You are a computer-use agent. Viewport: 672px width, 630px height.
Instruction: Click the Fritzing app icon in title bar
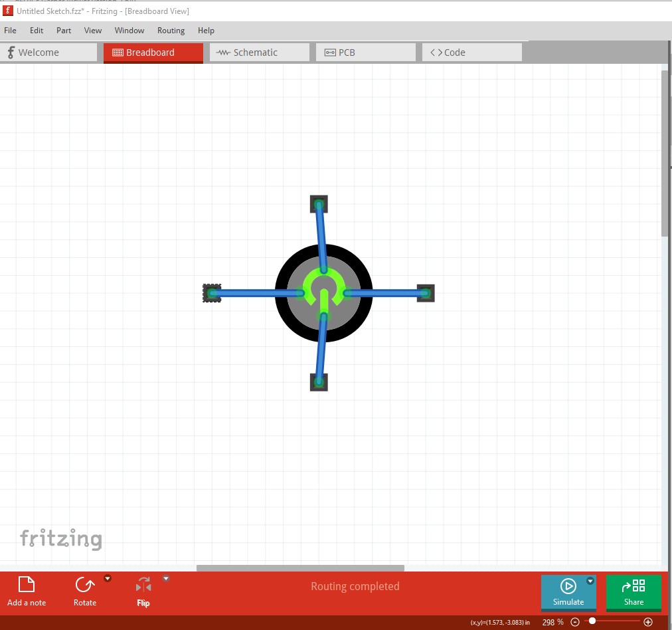coord(7,11)
